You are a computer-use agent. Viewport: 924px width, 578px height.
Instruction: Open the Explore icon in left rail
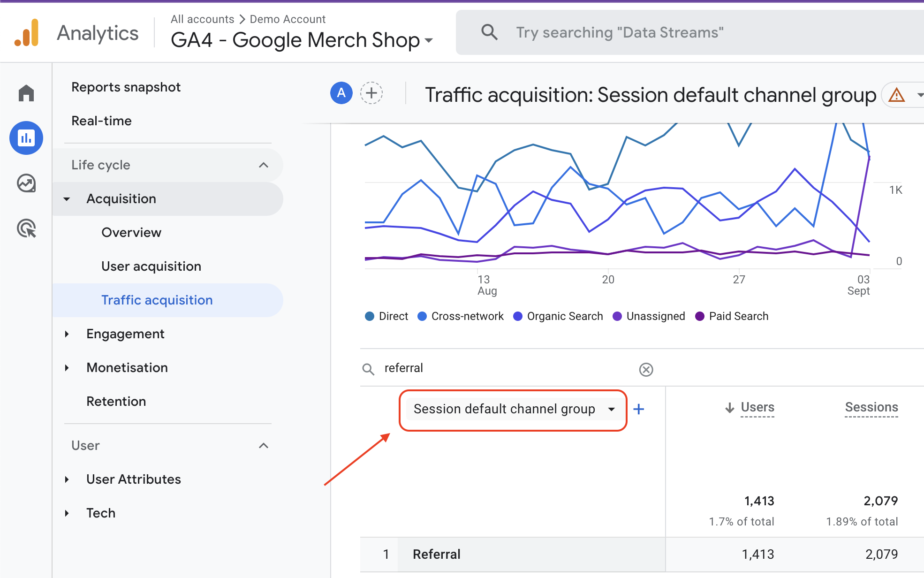coord(26,183)
